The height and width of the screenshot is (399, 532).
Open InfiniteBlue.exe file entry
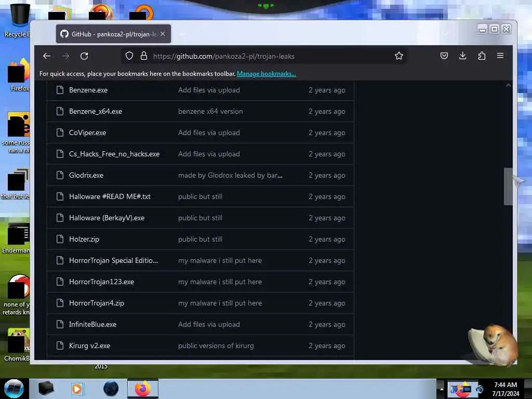coord(92,325)
